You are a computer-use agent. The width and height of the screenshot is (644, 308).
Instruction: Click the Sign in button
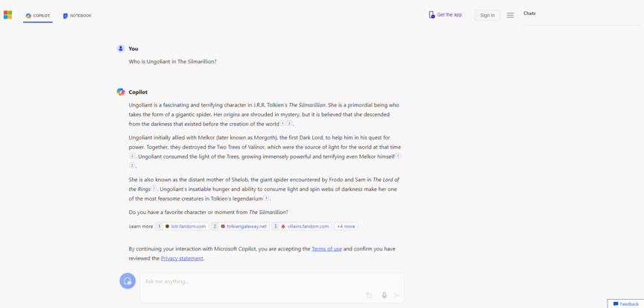coord(487,15)
